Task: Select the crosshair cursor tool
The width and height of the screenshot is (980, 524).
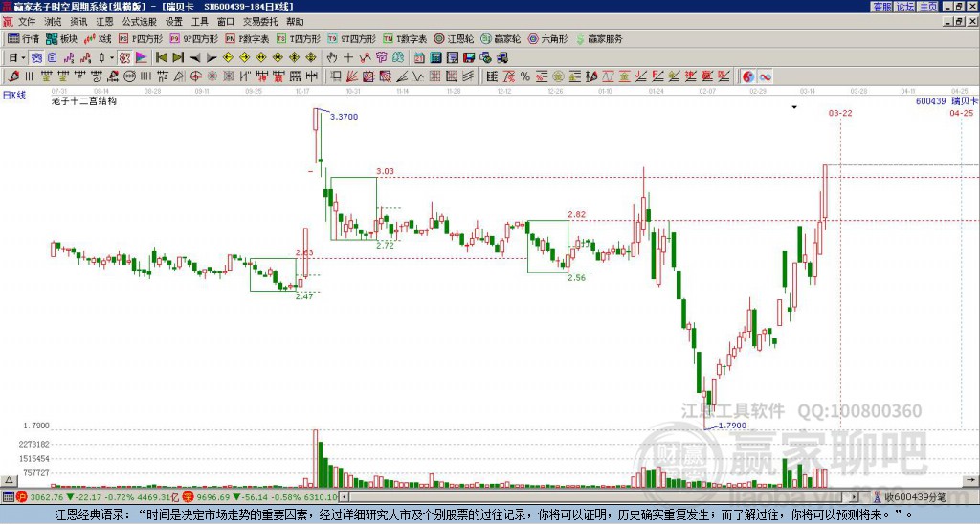Action: [x=348, y=57]
